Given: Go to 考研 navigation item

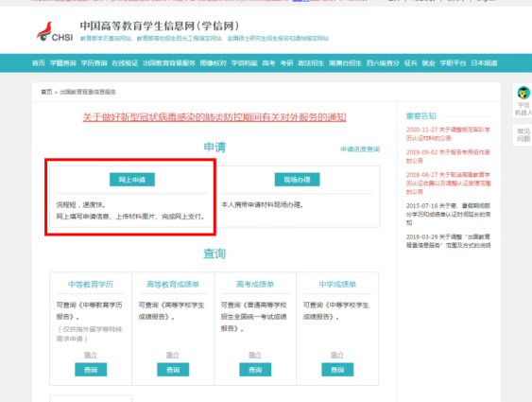Looking at the screenshot, I should 286,62.
